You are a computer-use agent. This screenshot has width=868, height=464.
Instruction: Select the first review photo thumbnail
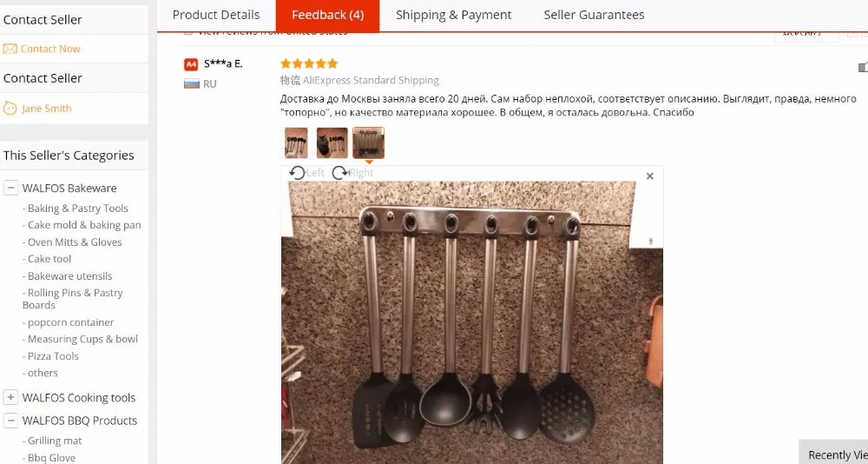pos(296,143)
